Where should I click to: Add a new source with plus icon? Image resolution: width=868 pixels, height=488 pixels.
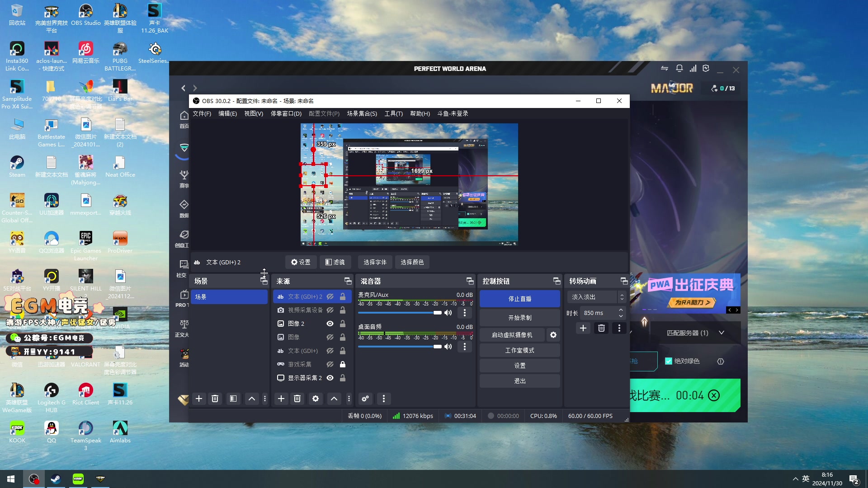pyautogui.click(x=281, y=399)
